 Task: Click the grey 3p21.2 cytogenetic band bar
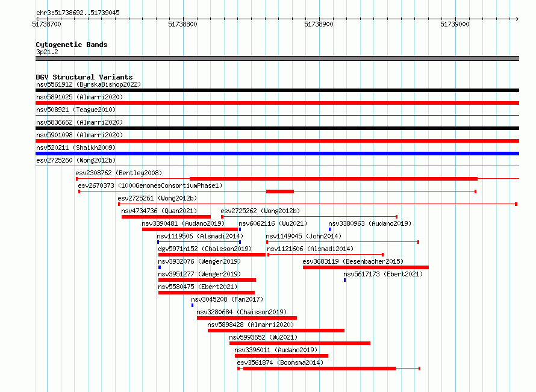tap(277, 58)
